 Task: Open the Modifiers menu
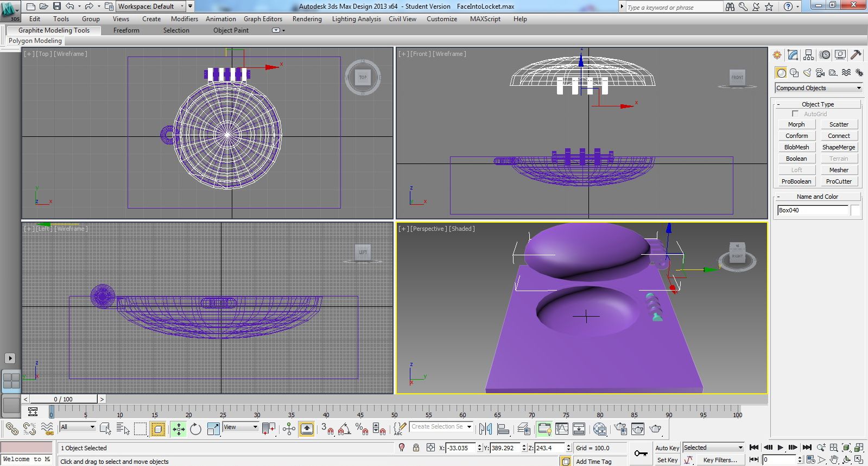pos(185,19)
